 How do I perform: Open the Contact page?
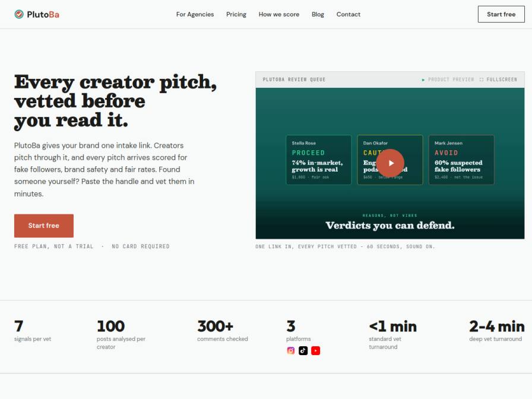coord(348,14)
